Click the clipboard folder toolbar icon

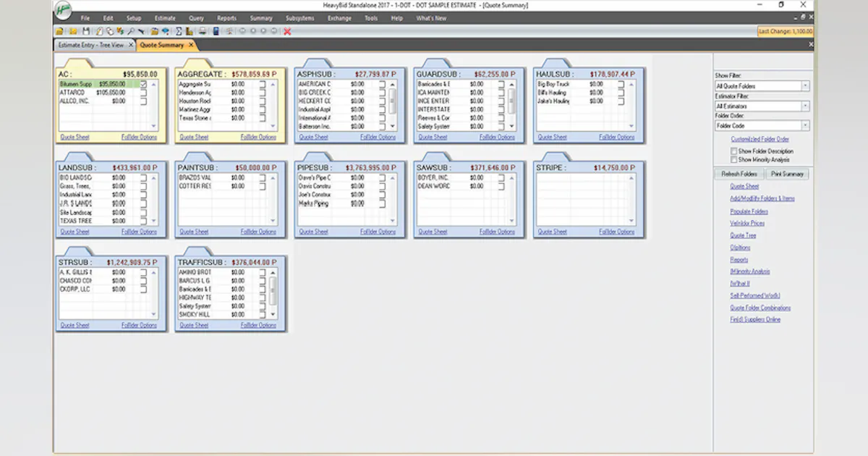point(154,31)
